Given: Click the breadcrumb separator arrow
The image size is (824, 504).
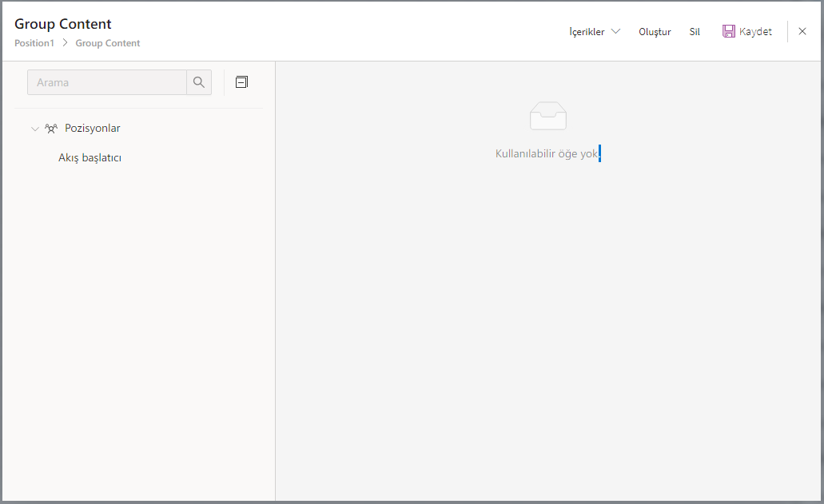Looking at the screenshot, I should click(65, 43).
